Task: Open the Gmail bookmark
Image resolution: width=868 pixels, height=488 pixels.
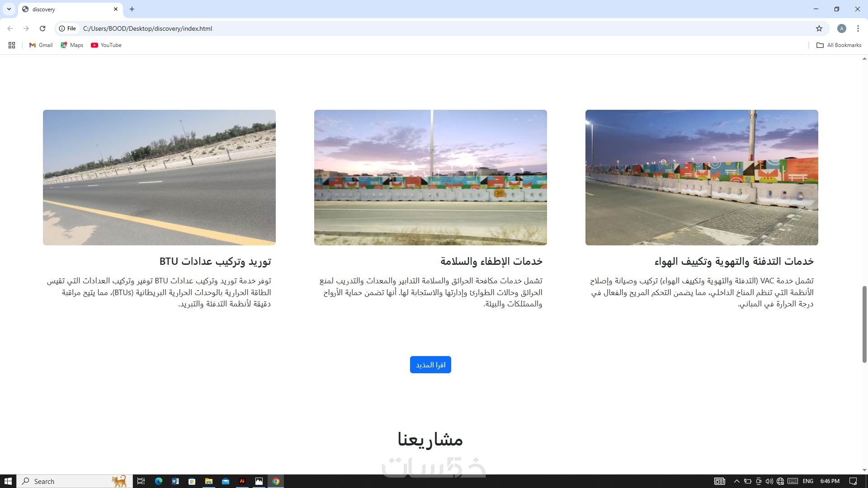Action: coord(41,45)
